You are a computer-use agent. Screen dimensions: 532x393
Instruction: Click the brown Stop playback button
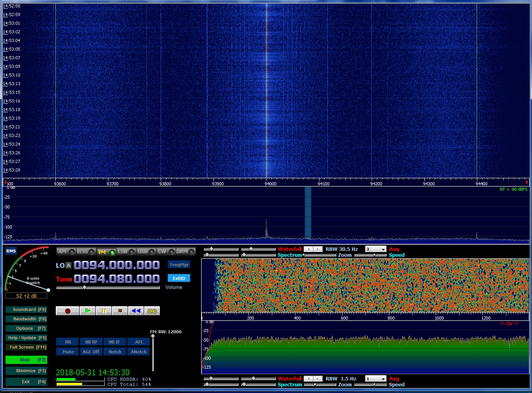120,311
